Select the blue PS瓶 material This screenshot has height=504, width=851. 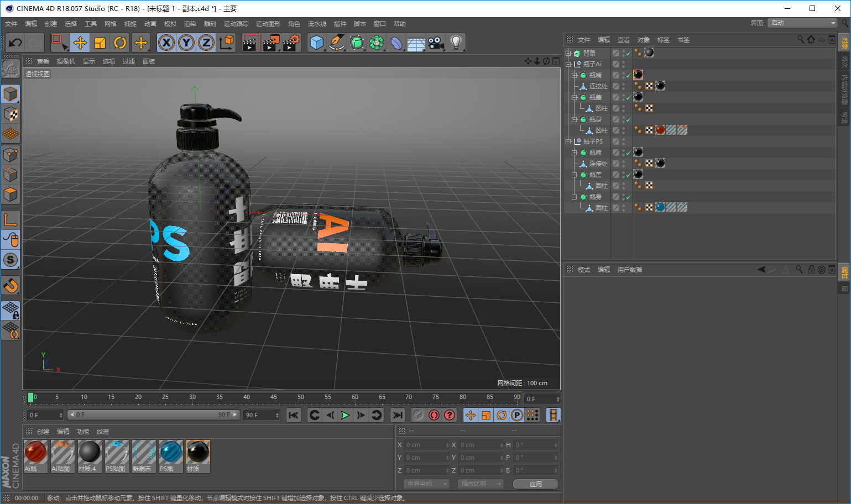(x=171, y=456)
